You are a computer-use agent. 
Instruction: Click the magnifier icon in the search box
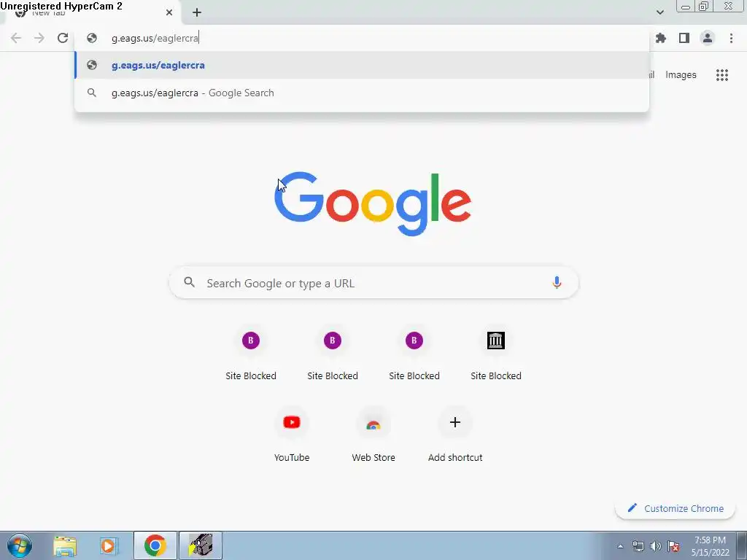(x=189, y=282)
